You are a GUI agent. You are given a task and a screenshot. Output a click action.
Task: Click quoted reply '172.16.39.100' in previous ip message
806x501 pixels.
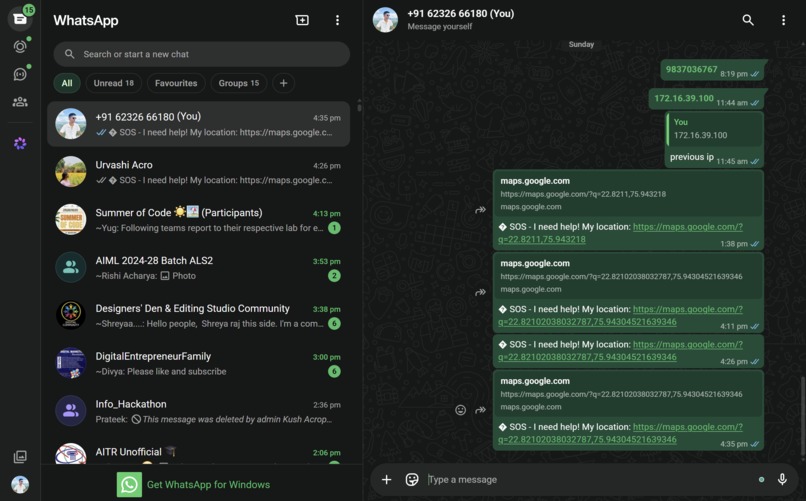714,128
